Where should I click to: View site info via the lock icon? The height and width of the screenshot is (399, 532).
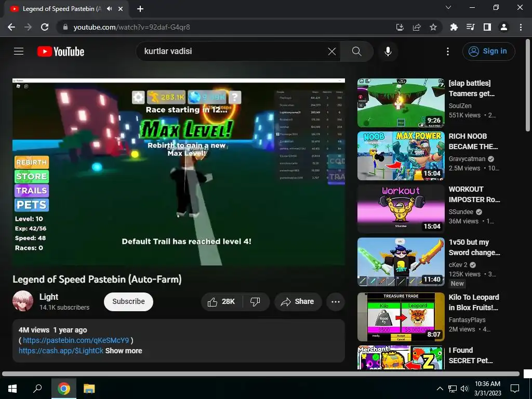65,27
